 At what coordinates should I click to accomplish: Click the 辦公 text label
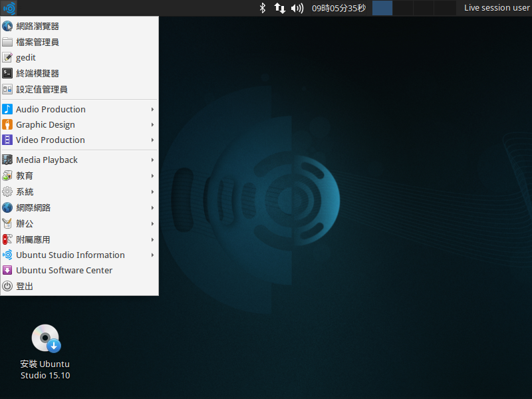[25, 223]
